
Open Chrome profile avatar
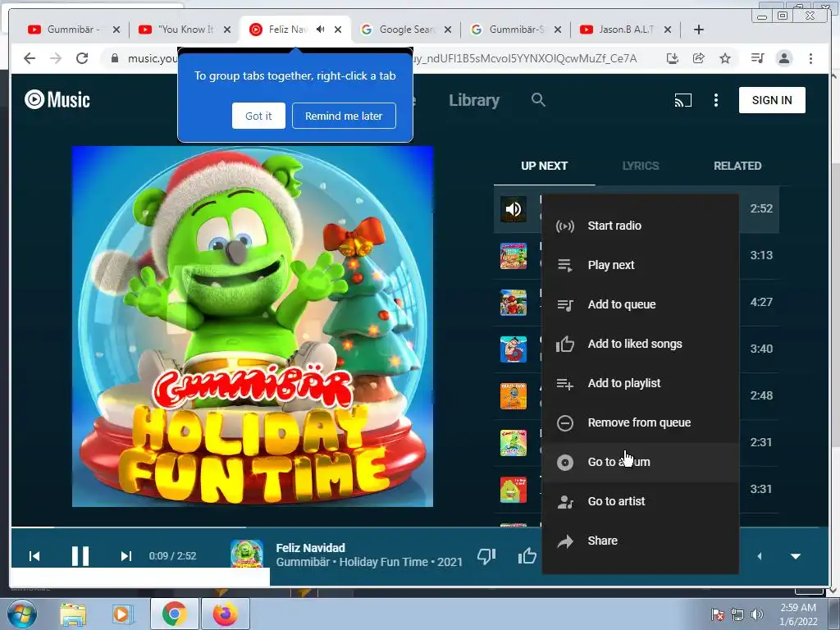[783, 58]
